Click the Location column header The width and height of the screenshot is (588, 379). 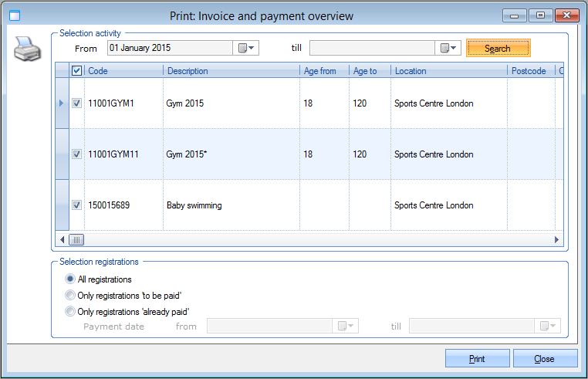tap(448, 71)
